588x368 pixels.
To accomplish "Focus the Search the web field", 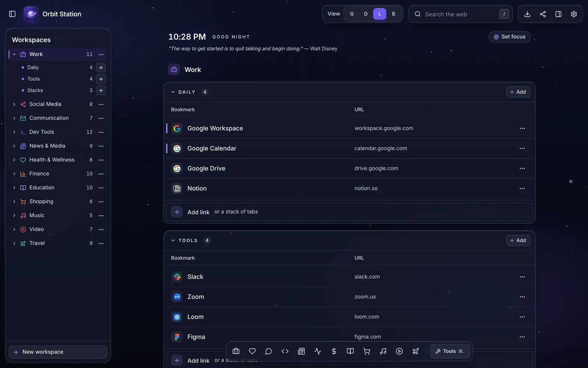I will click(461, 14).
